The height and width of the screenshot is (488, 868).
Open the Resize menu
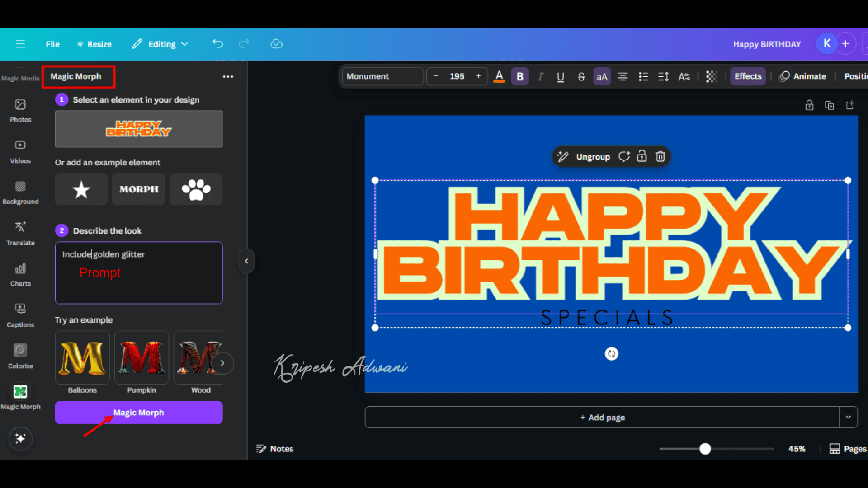(94, 44)
